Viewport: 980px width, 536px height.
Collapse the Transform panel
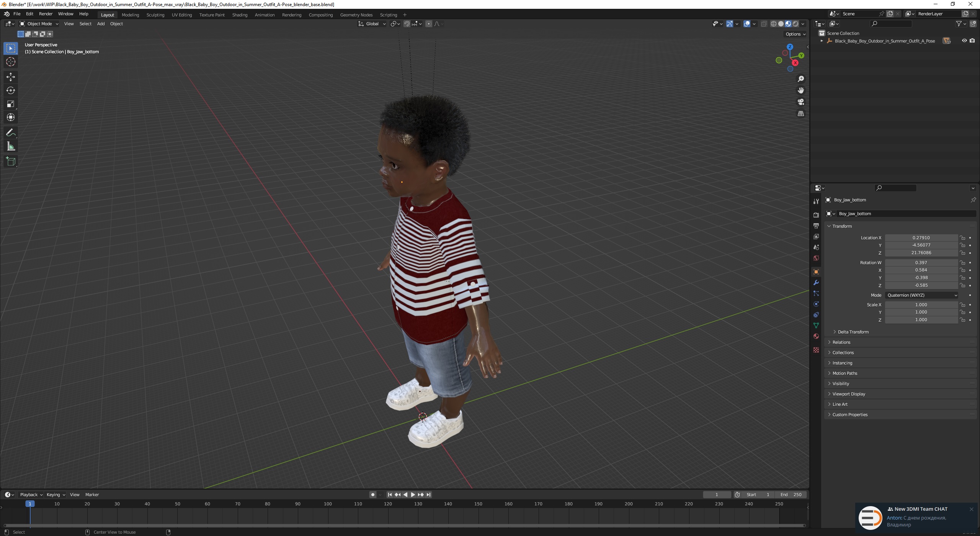click(842, 226)
